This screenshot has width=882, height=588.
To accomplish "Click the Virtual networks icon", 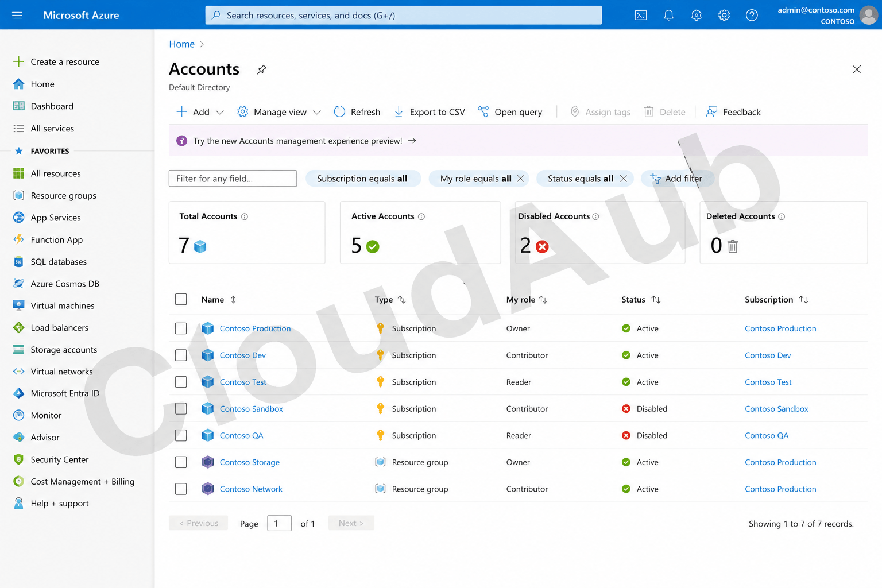I will [x=18, y=372].
